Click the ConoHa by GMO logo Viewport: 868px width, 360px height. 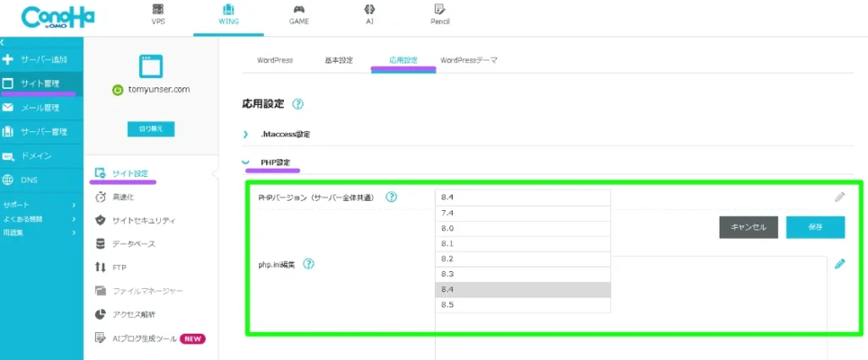click(58, 18)
